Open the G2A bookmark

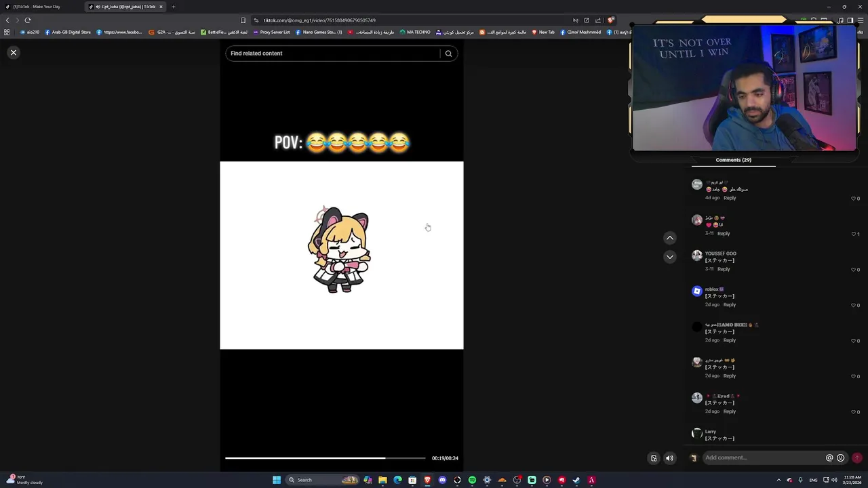[172, 32]
